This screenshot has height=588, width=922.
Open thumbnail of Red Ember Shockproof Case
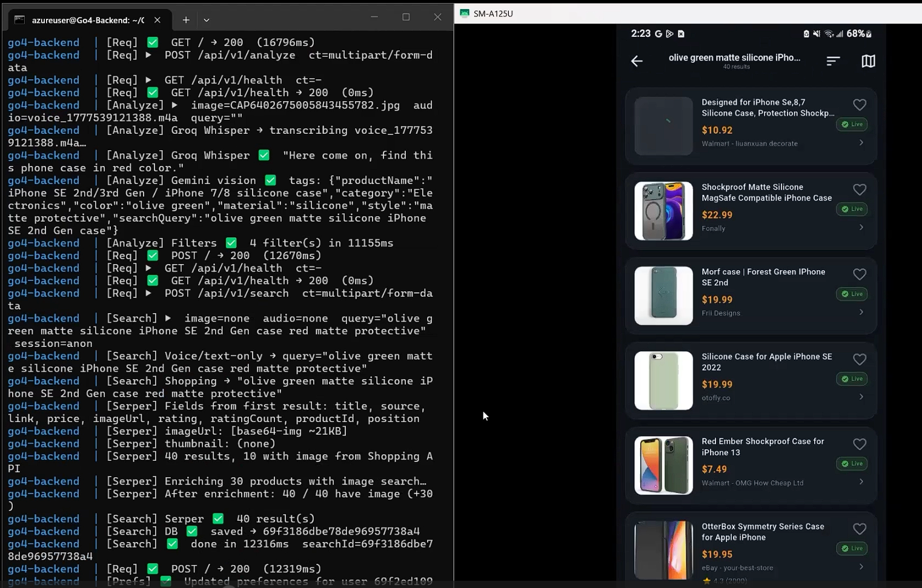coord(663,465)
